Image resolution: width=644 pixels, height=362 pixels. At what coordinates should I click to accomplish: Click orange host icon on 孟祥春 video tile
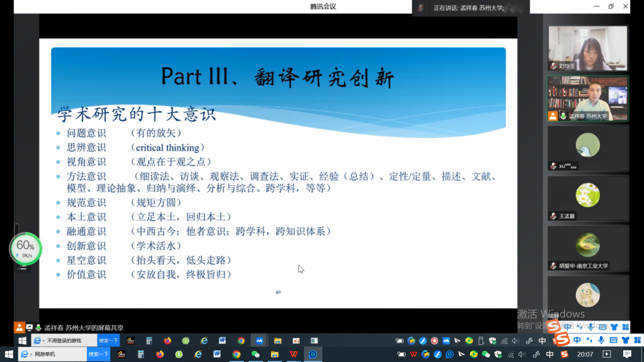(x=553, y=116)
